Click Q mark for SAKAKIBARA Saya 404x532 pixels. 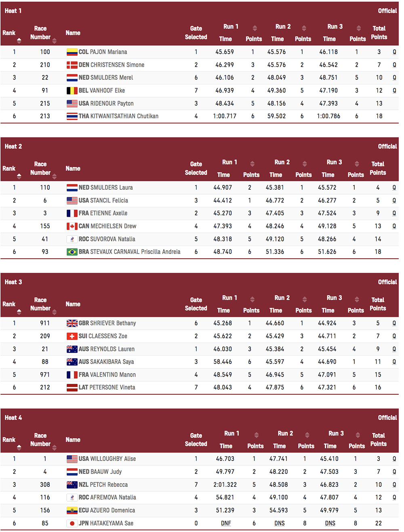(394, 362)
